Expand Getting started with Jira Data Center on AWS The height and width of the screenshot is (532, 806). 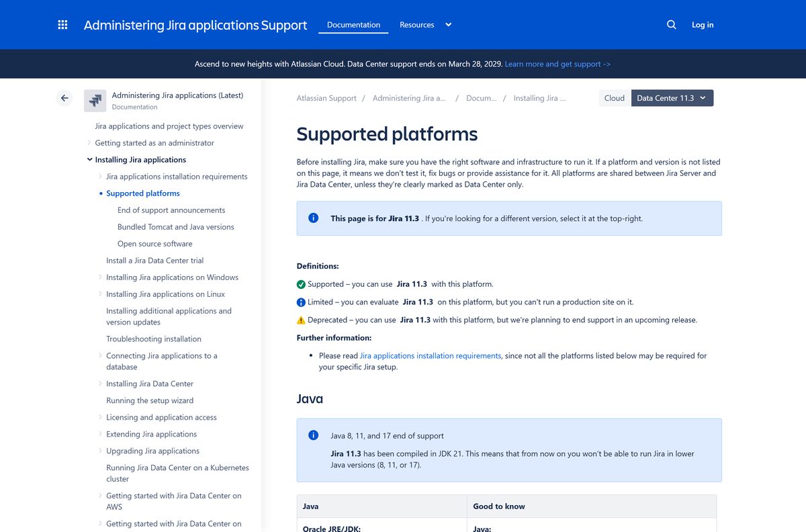click(x=101, y=496)
